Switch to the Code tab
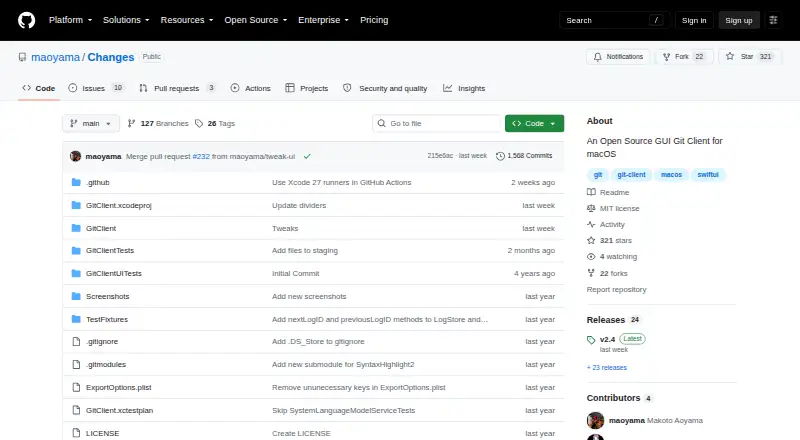800x440 pixels. tap(39, 88)
